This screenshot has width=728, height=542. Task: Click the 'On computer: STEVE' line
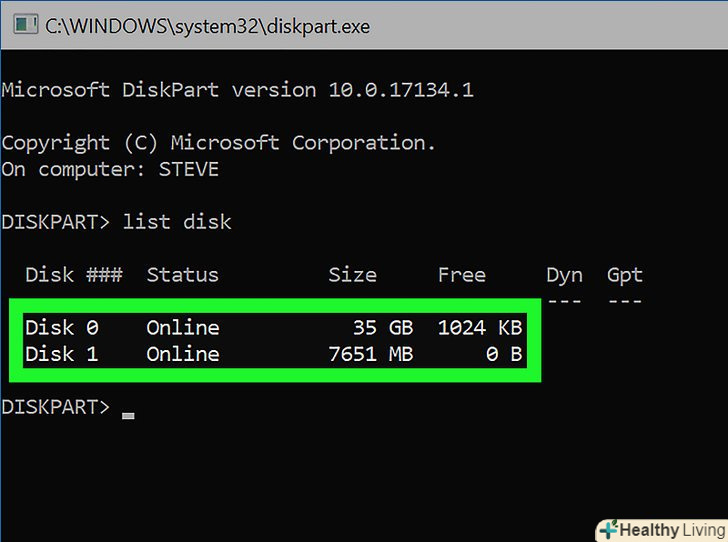click(x=110, y=170)
